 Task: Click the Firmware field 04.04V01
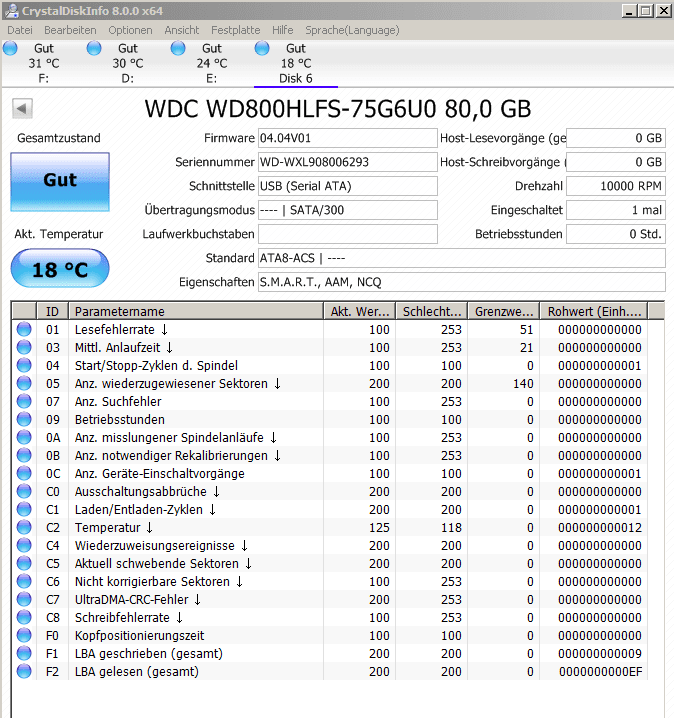point(348,138)
